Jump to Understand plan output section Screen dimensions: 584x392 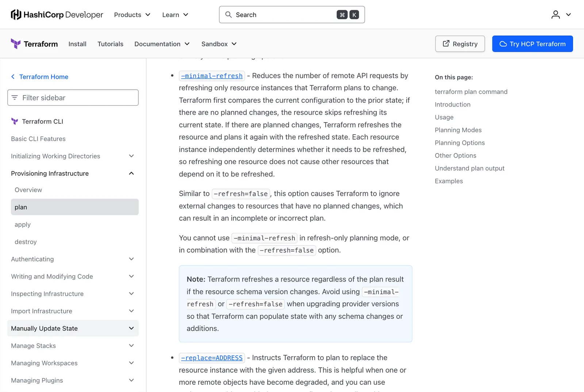(469, 168)
